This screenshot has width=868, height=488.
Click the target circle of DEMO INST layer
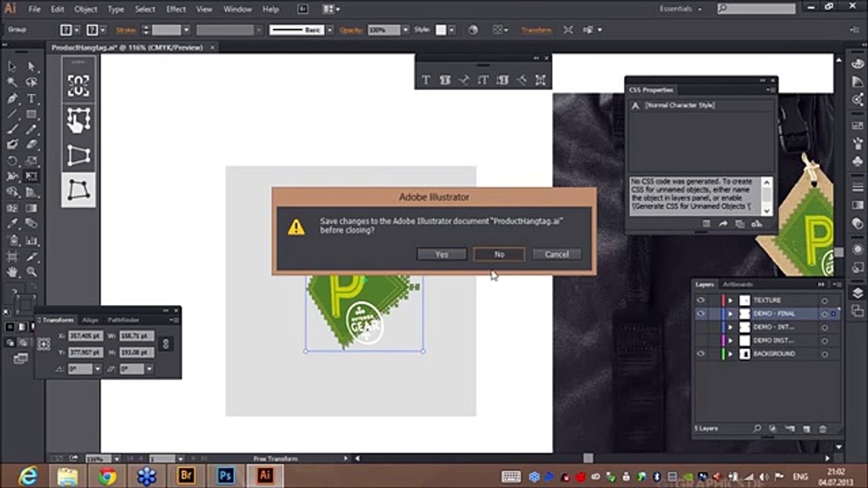click(x=825, y=340)
